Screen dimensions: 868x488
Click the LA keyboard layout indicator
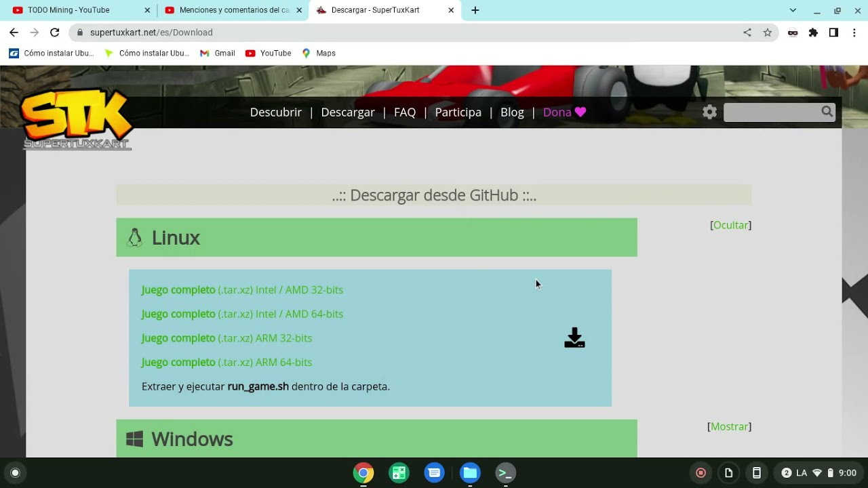pyautogui.click(x=802, y=473)
